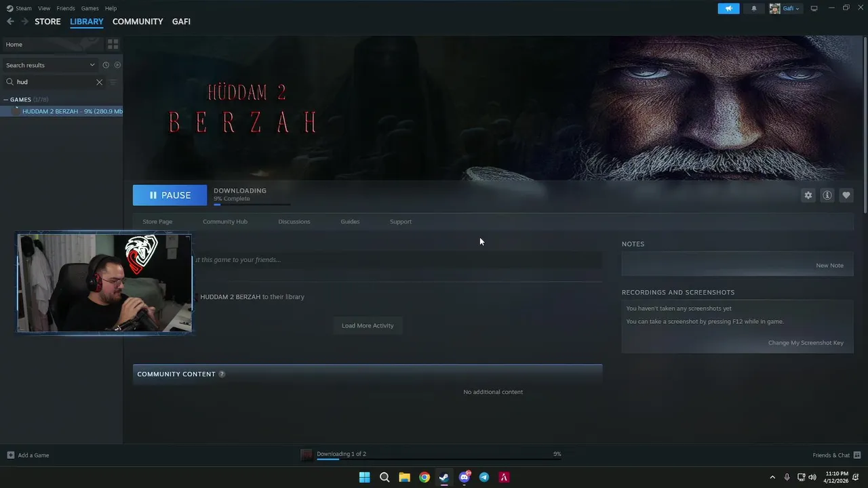Go to the STORE tab
The image size is (868, 488).
tap(47, 22)
